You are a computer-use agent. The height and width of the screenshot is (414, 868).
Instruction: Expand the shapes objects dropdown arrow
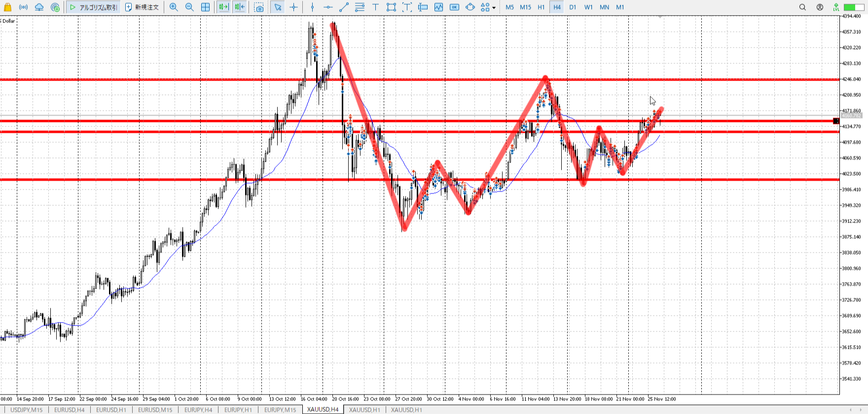(x=494, y=7)
